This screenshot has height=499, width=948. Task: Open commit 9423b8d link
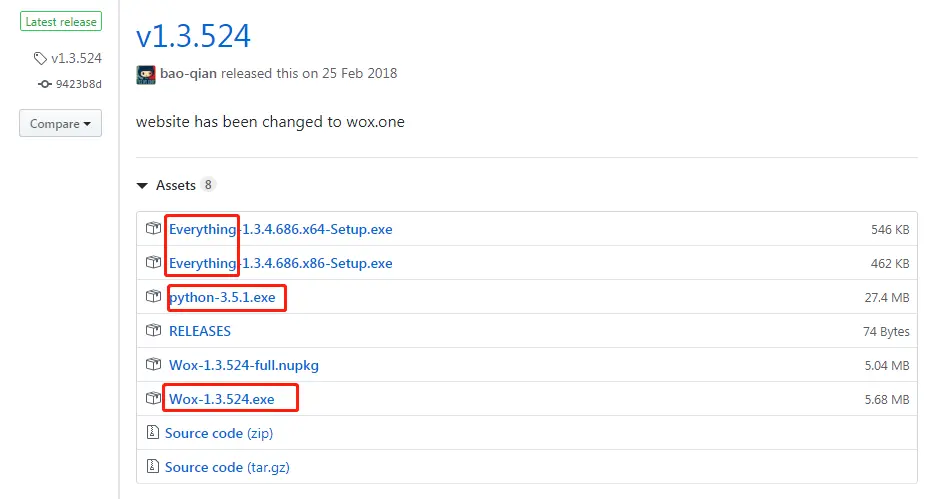click(79, 84)
